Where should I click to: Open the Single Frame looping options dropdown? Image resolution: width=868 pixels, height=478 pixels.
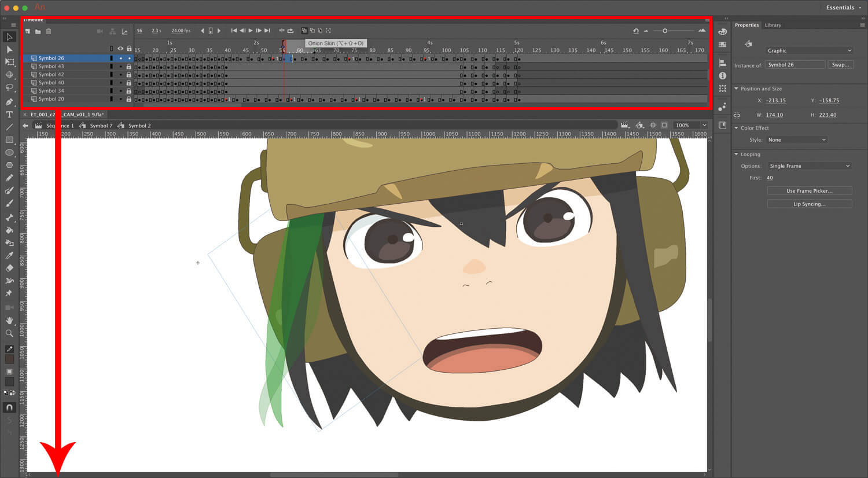[809, 166]
